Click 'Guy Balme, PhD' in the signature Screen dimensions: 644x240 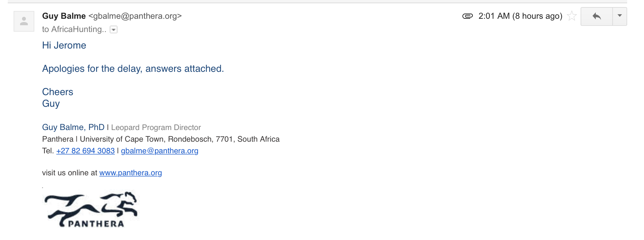tap(73, 127)
